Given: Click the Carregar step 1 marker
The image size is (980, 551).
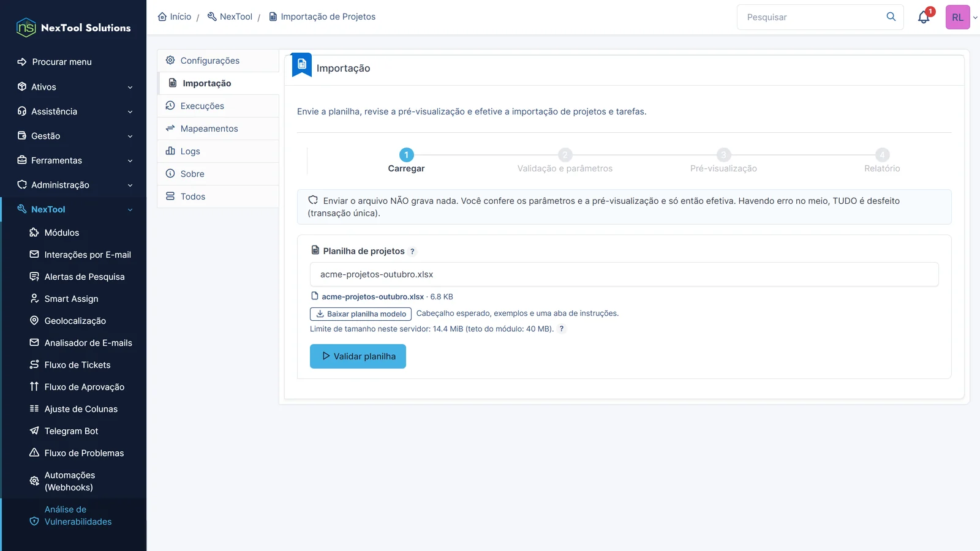Looking at the screenshot, I should pyautogui.click(x=406, y=155).
